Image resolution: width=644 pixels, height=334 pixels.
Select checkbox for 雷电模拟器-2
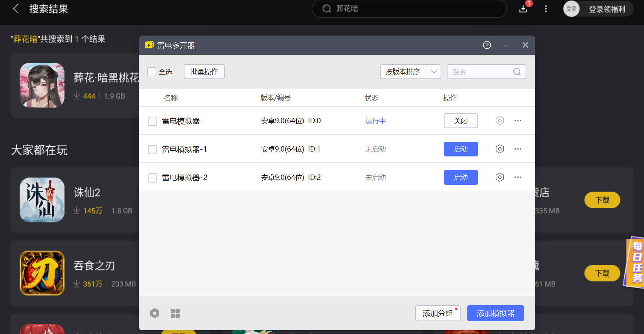coord(153,178)
